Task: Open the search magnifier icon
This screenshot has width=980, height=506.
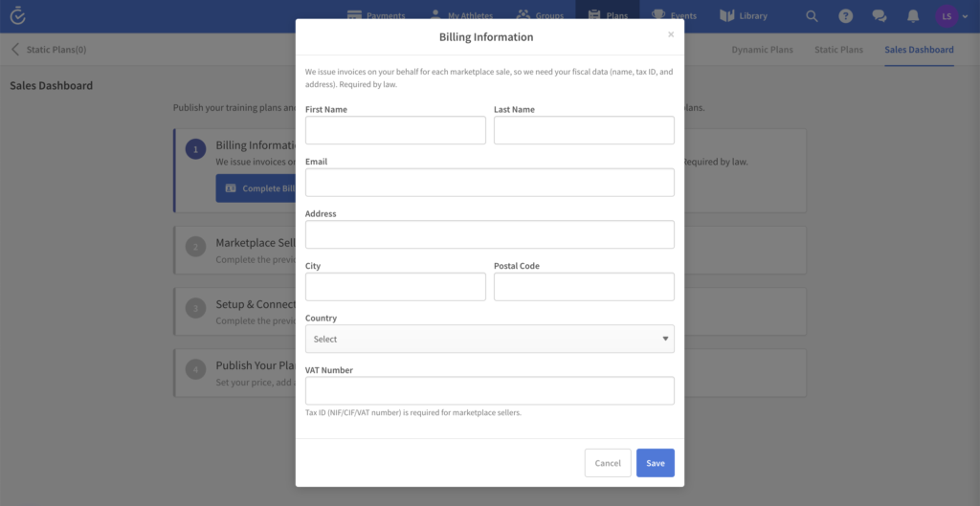Action: 812,16
